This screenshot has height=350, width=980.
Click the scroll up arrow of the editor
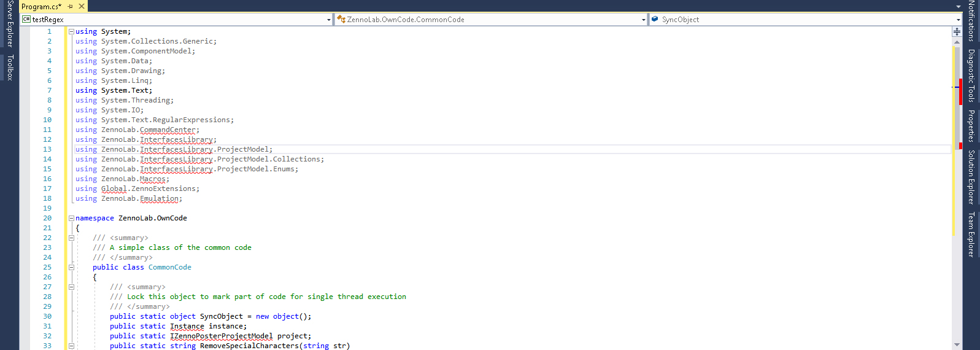point(957,42)
